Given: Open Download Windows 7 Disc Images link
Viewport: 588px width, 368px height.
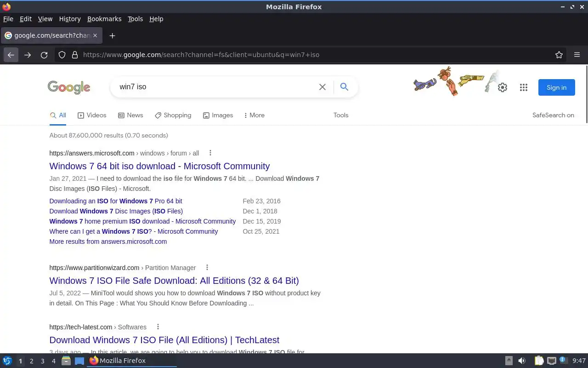Looking at the screenshot, I should [x=116, y=211].
